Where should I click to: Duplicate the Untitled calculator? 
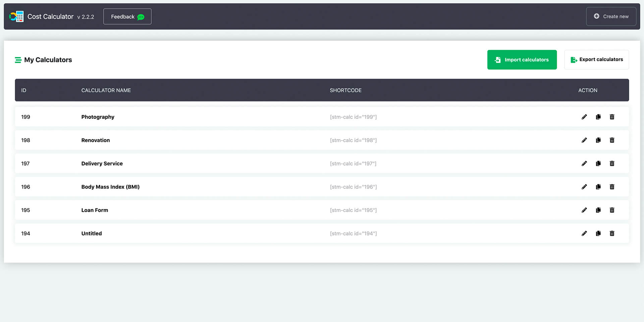pos(598,233)
